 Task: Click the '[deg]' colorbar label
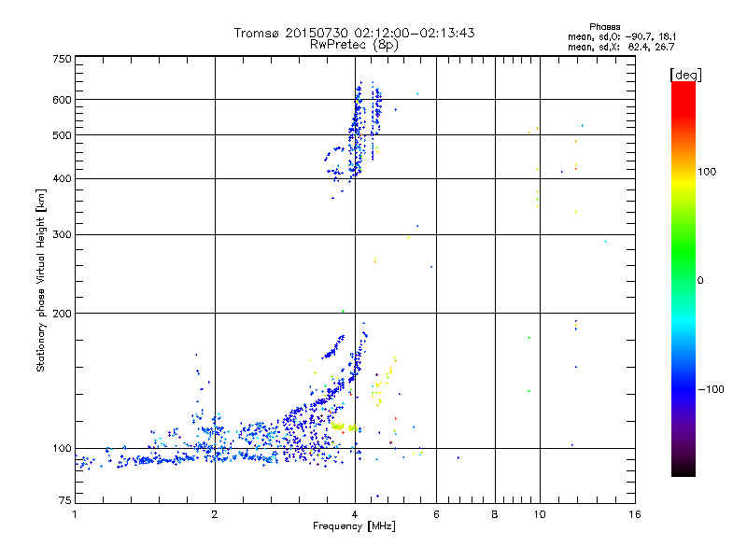[x=685, y=76]
